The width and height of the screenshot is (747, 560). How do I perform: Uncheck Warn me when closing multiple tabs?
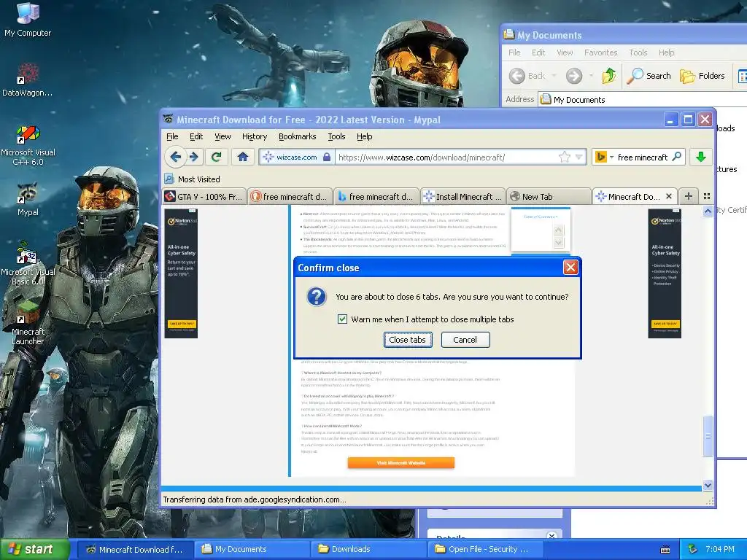pyautogui.click(x=342, y=319)
